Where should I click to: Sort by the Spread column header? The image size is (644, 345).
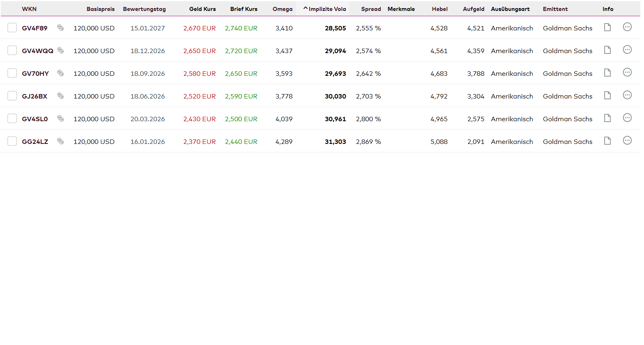(x=370, y=9)
